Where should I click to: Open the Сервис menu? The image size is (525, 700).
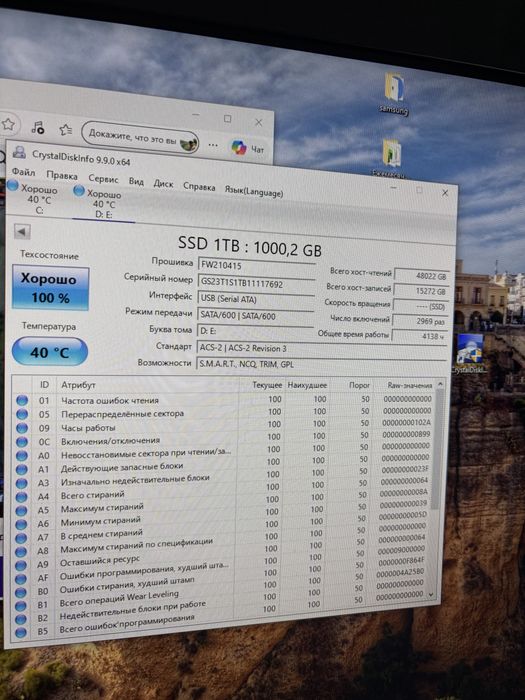click(x=103, y=179)
